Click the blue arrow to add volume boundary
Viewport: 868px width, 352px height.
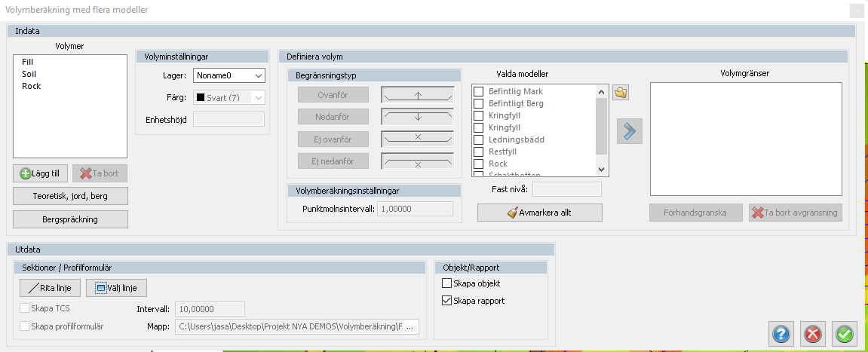pyautogui.click(x=627, y=131)
